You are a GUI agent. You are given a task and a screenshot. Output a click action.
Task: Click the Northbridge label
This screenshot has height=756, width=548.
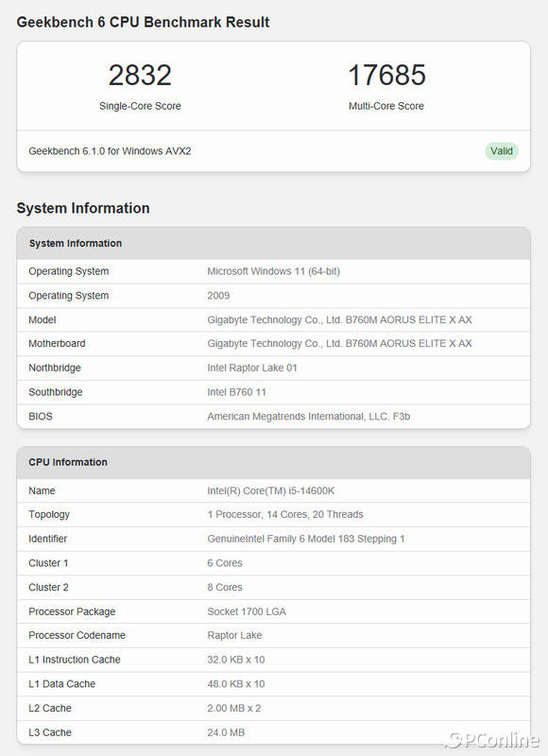click(x=55, y=368)
